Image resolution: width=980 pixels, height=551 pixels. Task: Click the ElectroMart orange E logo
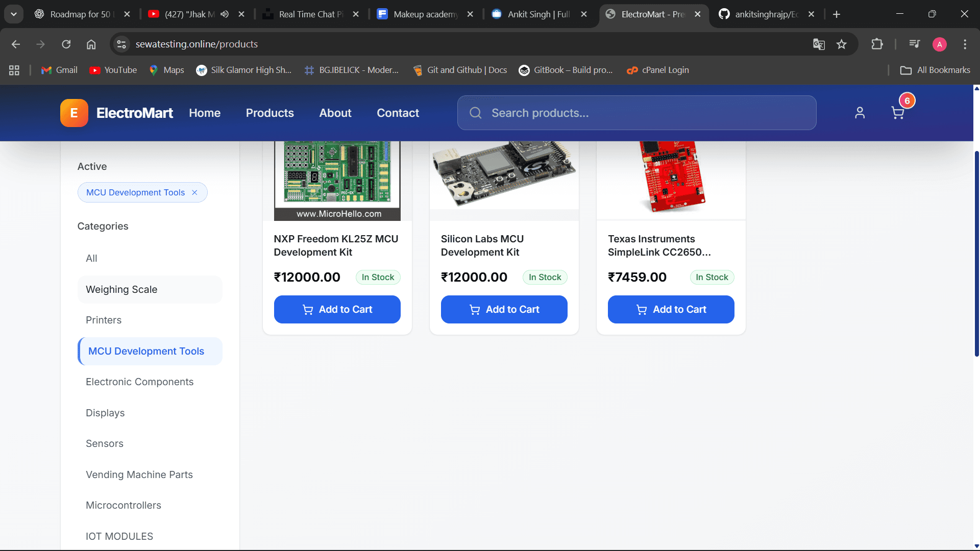coord(74,113)
